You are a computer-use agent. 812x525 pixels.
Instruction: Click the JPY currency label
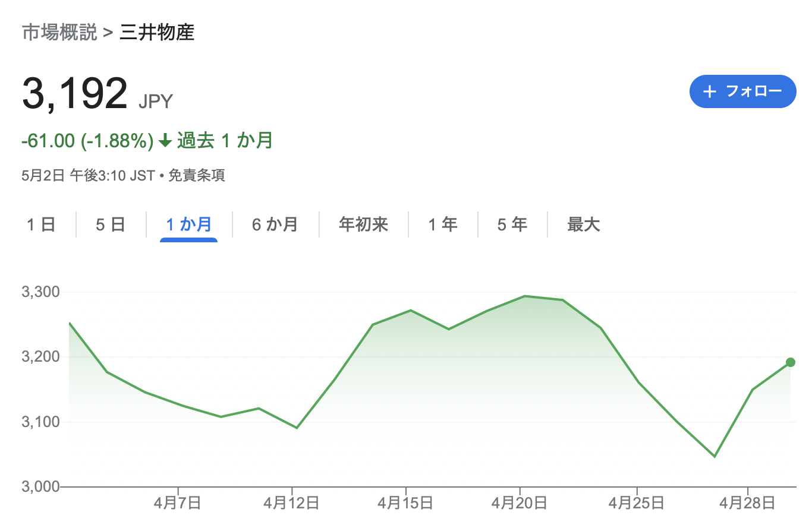155,102
